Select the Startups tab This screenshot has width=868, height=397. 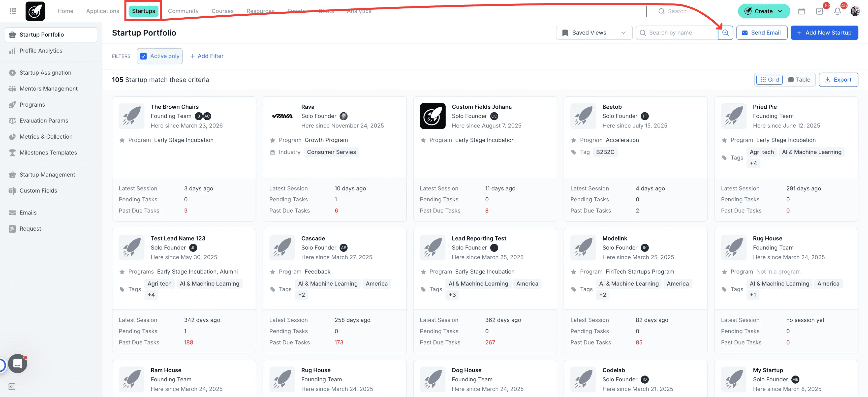(144, 11)
